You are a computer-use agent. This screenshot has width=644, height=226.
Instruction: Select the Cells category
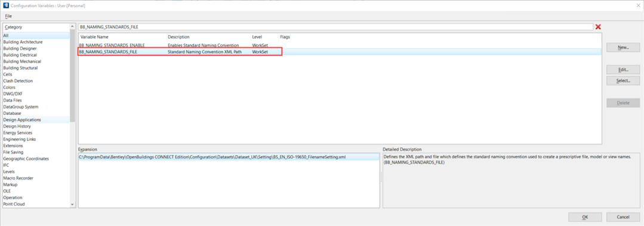tap(36, 75)
